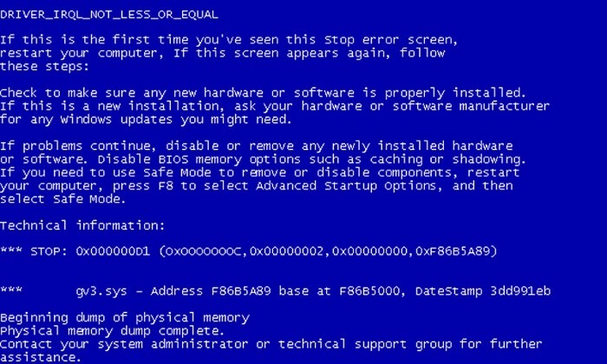Click the DRIVER_IRQL_NOT_LESS_OR_EQUAL error title
The width and height of the screenshot is (607, 364).
(109, 15)
